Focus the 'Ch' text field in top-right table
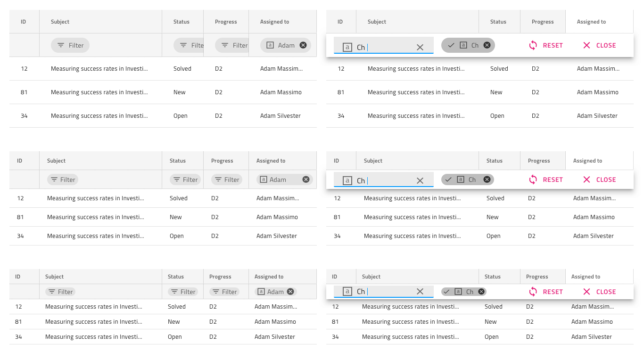Screen dimensions: 644x360 click(384, 45)
